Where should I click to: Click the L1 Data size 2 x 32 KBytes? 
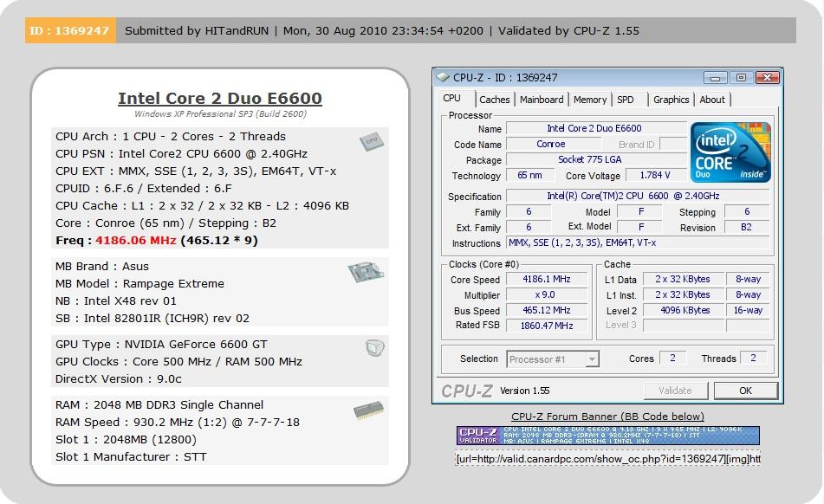[x=682, y=280]
